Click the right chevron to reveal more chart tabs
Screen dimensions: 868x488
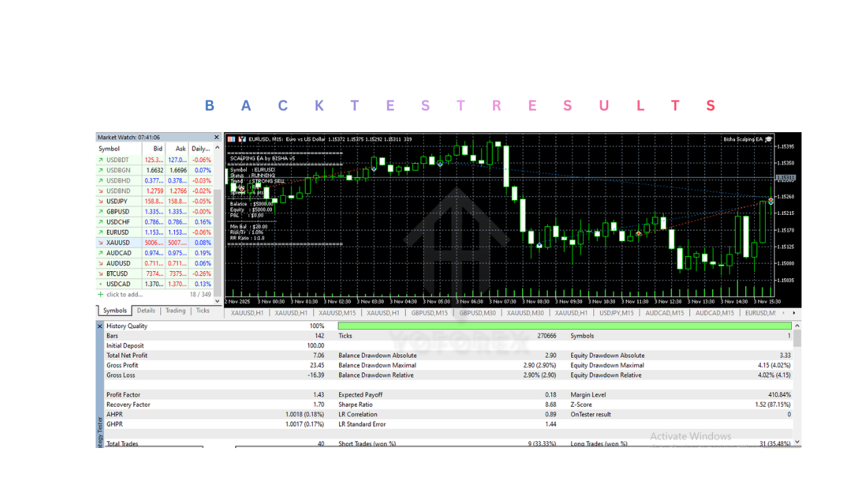[794, 312]
